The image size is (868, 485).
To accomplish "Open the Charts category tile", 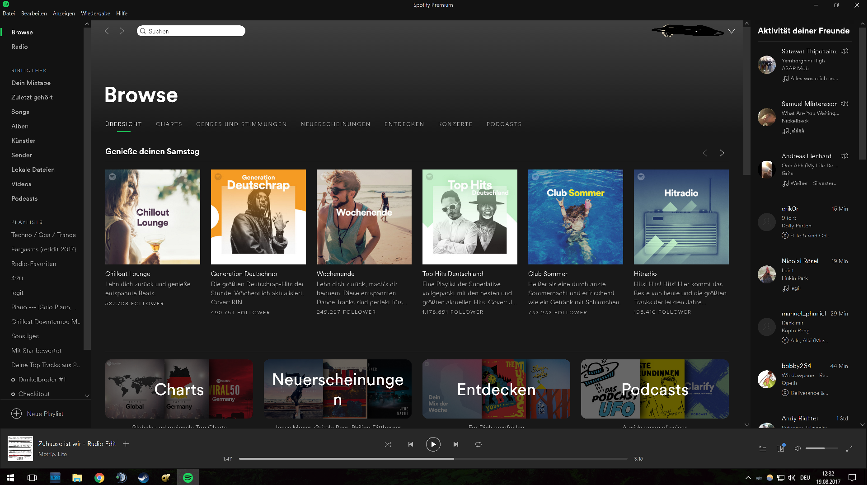I will 179,389.
